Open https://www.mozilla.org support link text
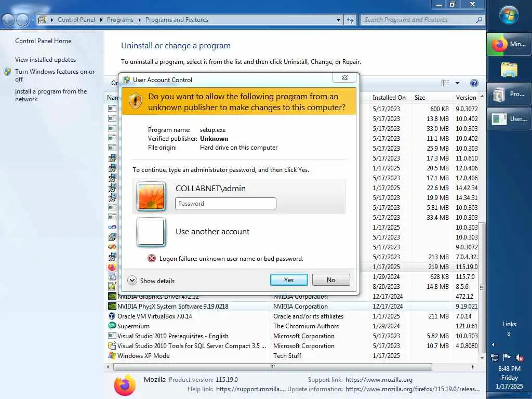532x399 pixels. [x=379, y=380]
